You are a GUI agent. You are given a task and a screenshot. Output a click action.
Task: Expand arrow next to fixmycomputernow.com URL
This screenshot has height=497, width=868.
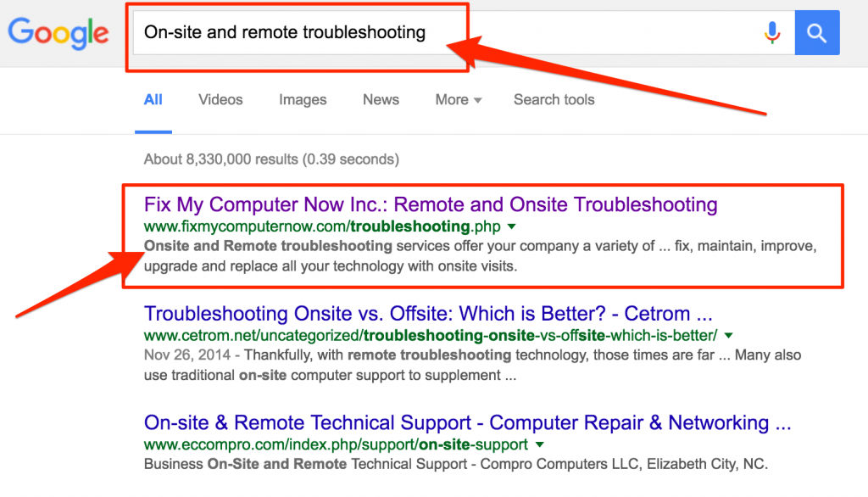tap(512, 226)
